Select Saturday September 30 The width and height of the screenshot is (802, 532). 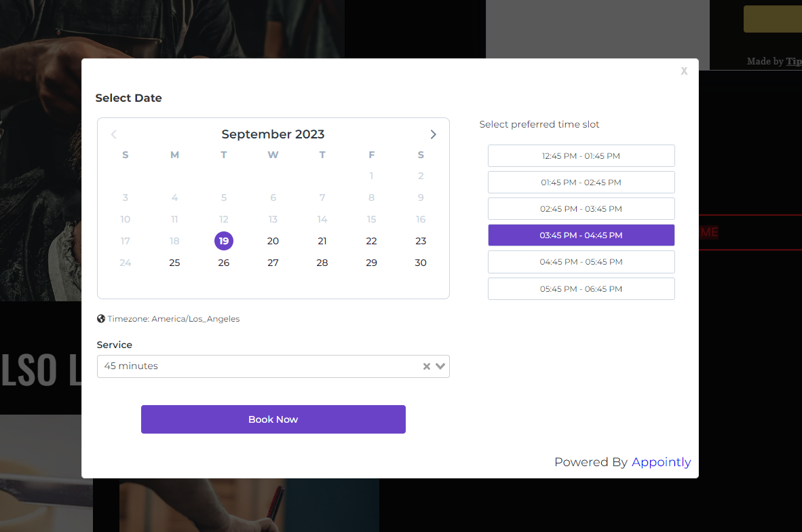[421, 263]
